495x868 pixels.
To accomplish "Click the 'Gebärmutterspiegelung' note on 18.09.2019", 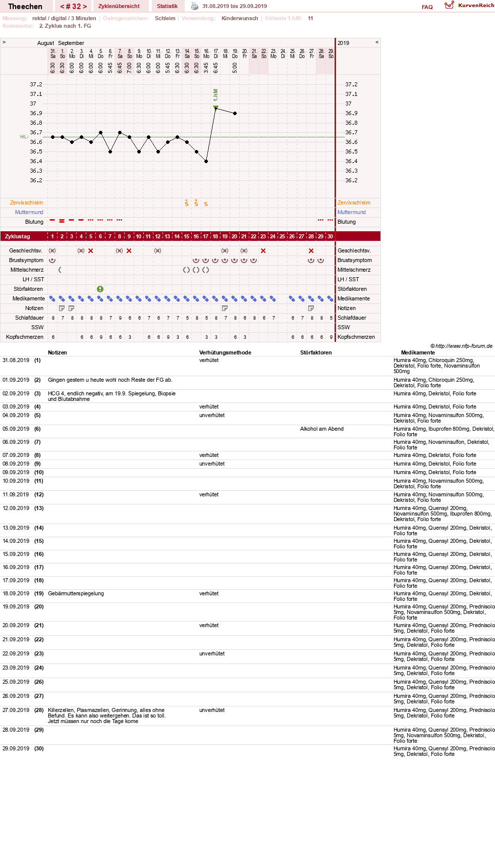I will click(x=76, y=593).
